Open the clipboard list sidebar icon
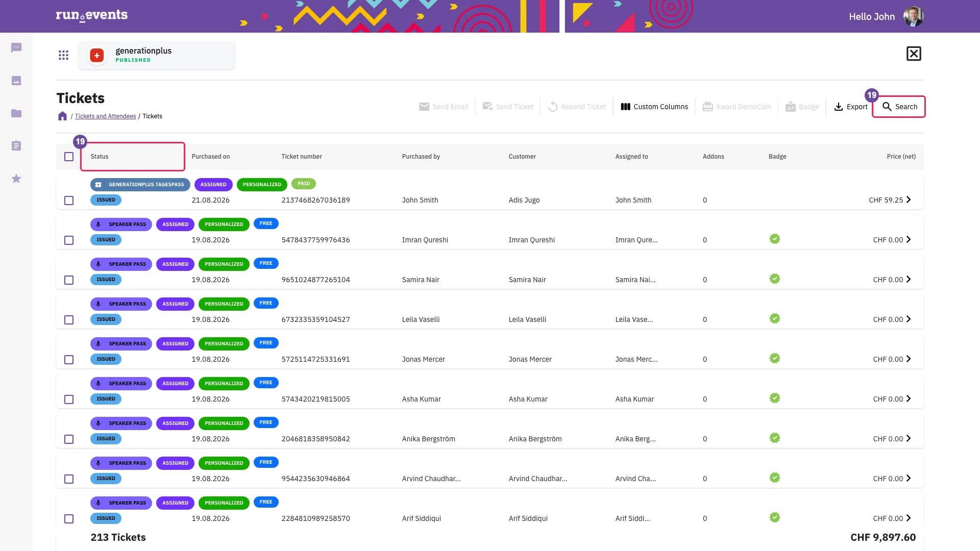The height and width of the screenshot is (551, 980). [x=16, y=146]
